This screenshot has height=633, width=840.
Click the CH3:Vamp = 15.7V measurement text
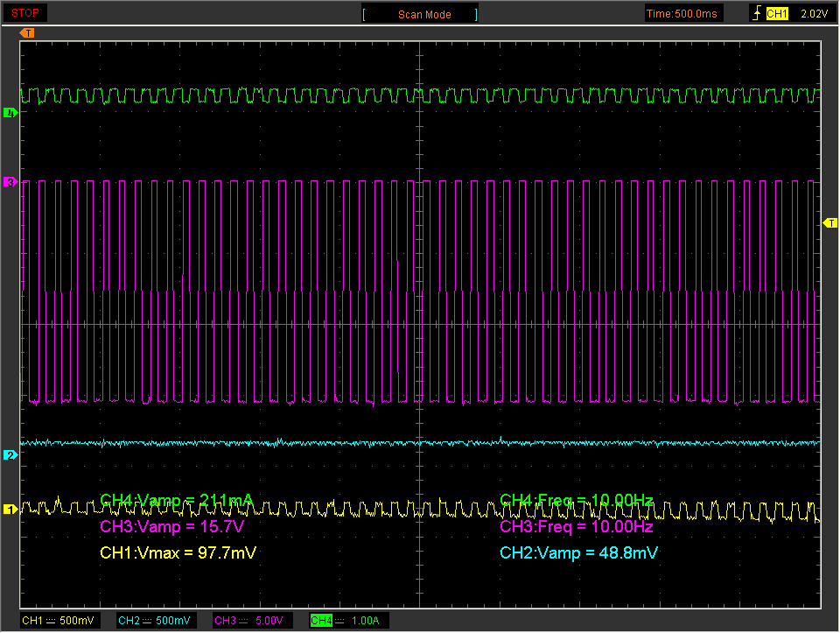(x=171, y=527)
